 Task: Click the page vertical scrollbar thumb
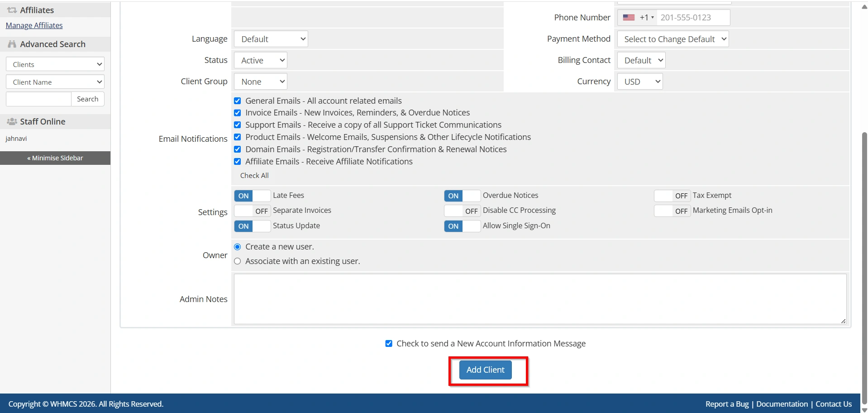coord(864,267)
